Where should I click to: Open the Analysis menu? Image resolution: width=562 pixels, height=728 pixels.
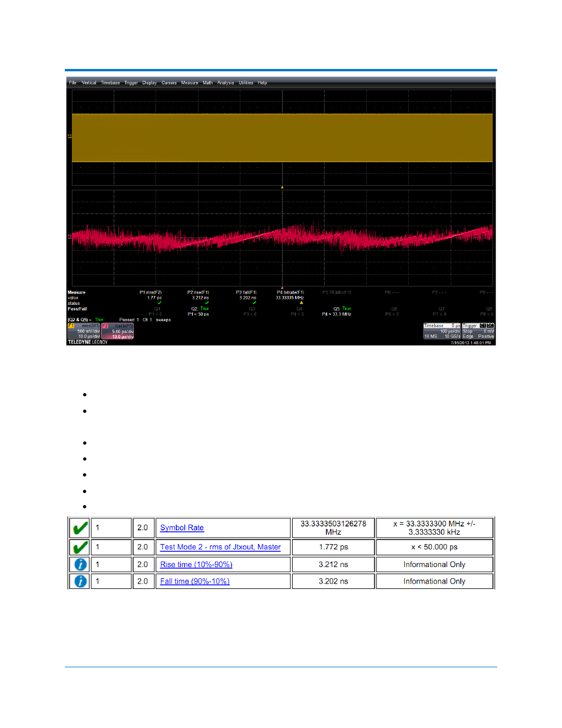click(x=226, y=83)
